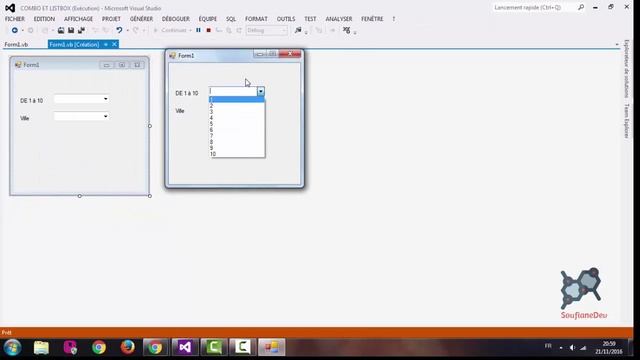640x360 pixels.
Task: Open the TEST menu
Action: tap(310, 19)
